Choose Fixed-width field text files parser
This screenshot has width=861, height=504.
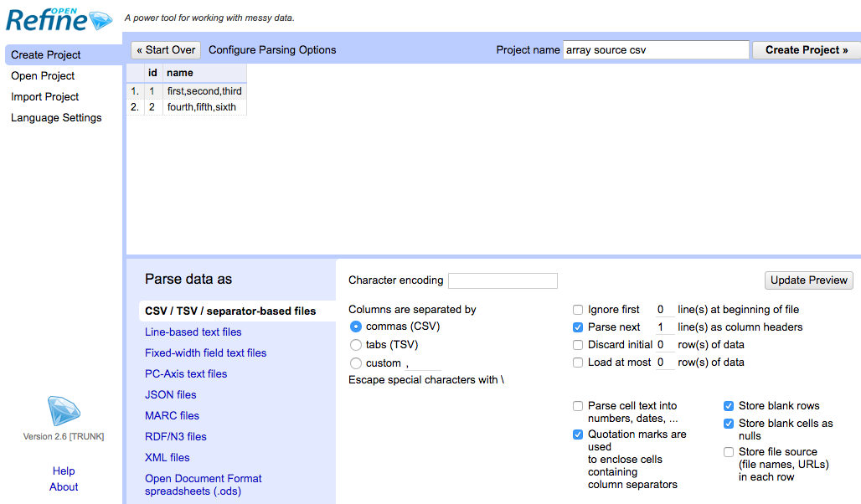coord(205,352)
